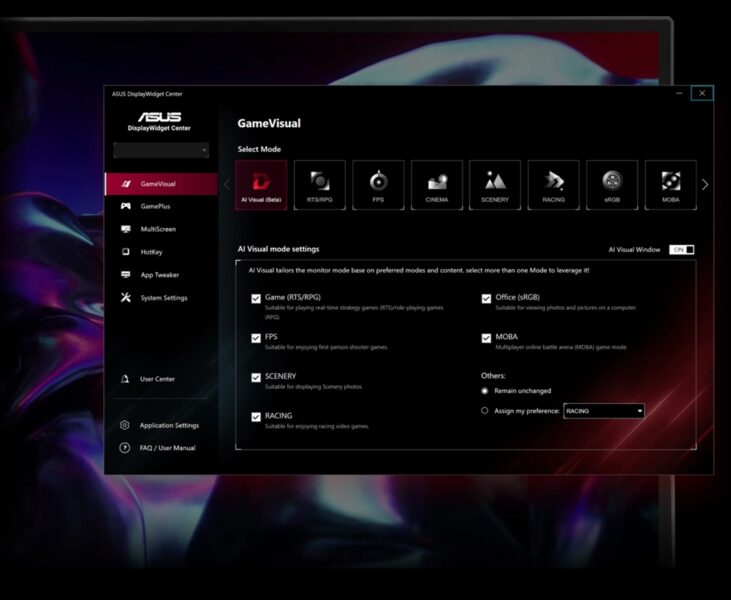Screen dimensions: 731x600
Task: Turn off the AI Visual Window toggle
Action: [x=682, y=250]
